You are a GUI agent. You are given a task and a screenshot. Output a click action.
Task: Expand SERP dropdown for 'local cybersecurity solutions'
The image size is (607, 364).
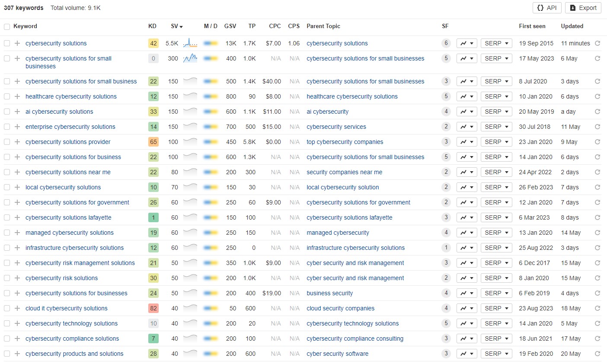pyautogui.click(x=496, y=187)
